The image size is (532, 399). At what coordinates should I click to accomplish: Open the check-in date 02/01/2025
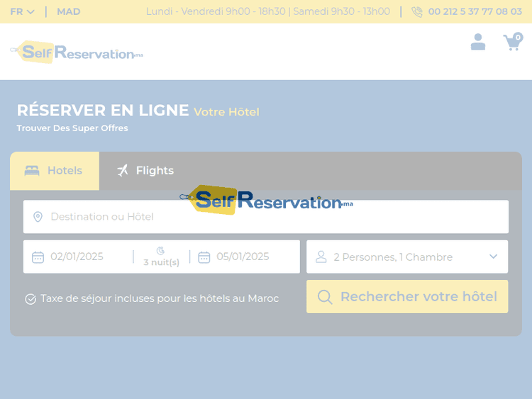pyautogui.click(x=77, y=257)
